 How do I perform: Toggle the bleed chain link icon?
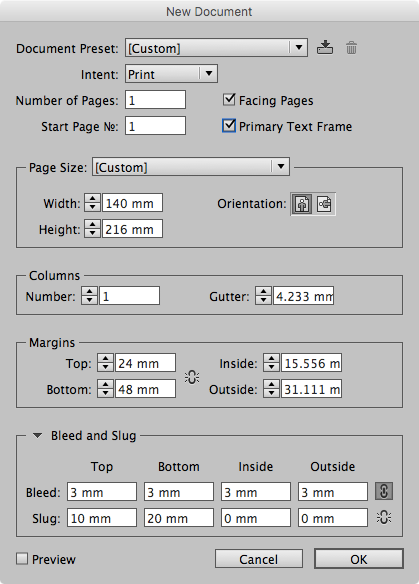click(384, 491)
